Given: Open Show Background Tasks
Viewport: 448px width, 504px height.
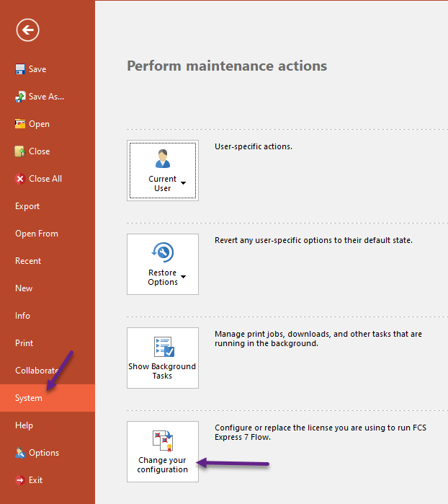Looking at the screenshot, I should 163,358.
